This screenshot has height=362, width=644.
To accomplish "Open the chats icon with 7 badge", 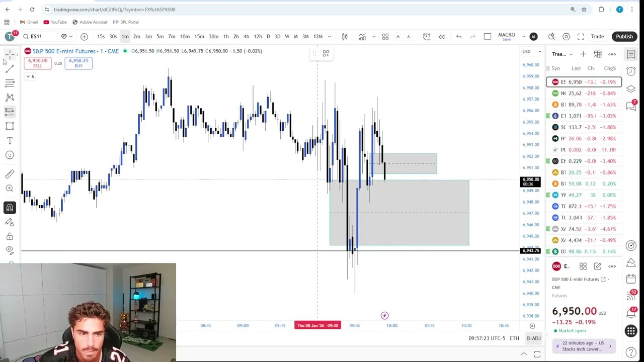I will click(631, 105).
